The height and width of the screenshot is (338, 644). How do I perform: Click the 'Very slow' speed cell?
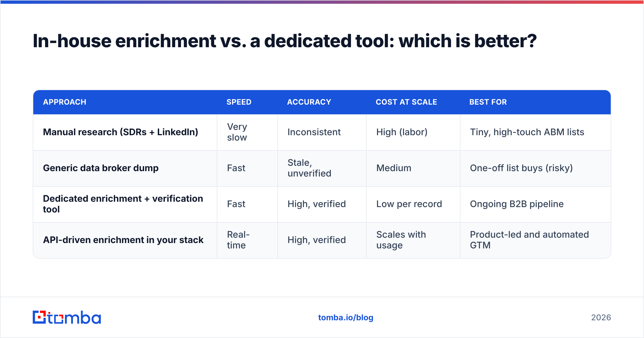[237, 132]
